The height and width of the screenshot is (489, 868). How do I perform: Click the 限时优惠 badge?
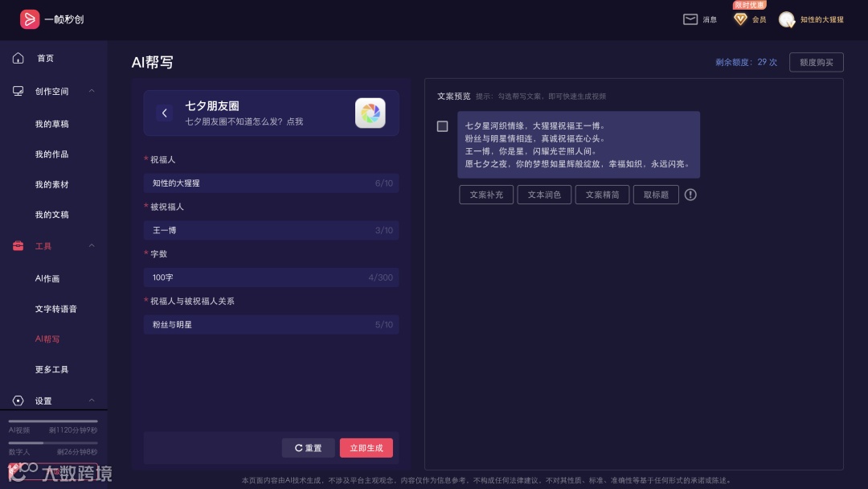click(x=749, y=5)
